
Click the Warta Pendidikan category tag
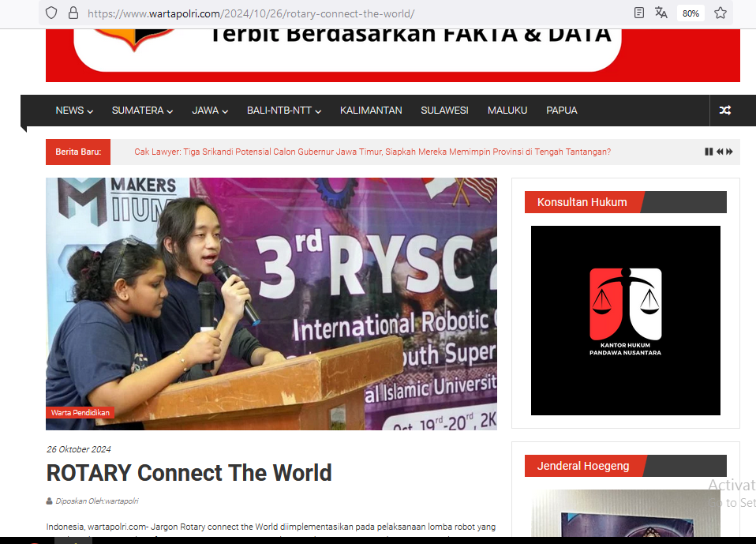pyautogui.click(x=80, y=412)
